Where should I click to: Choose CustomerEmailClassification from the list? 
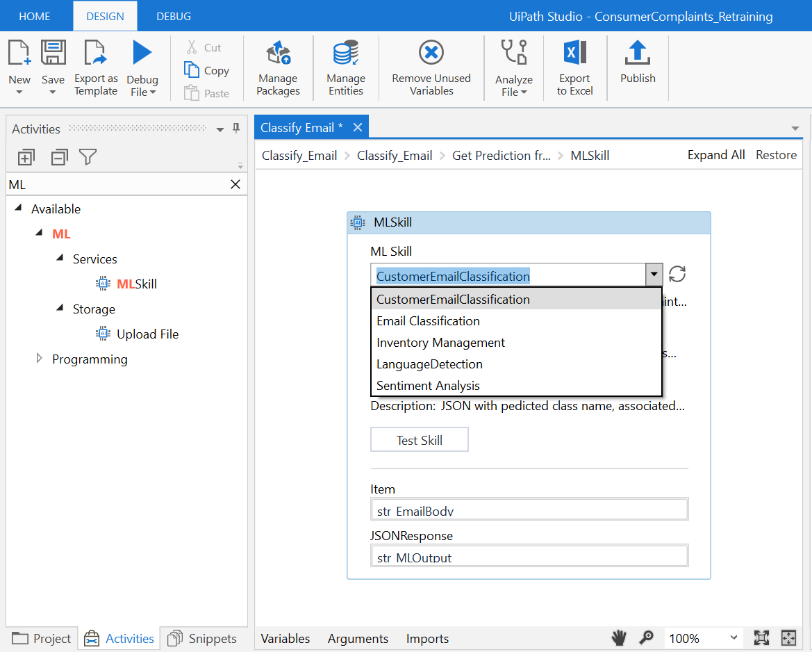[516, 299]
